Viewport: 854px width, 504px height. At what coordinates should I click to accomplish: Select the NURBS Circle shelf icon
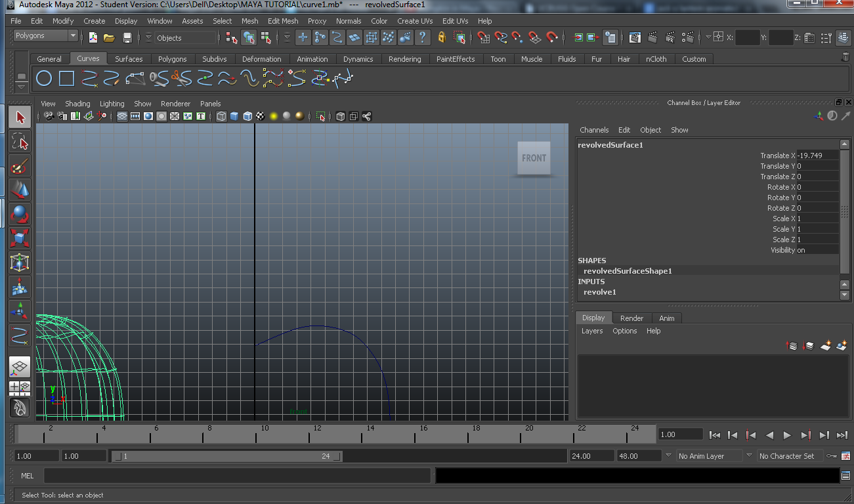44,79
